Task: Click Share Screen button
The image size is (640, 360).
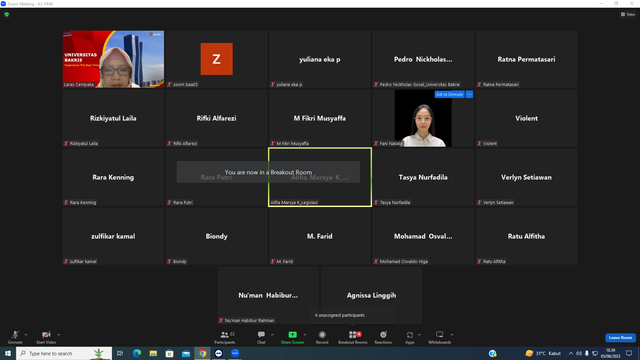Action: coord(292,338)
